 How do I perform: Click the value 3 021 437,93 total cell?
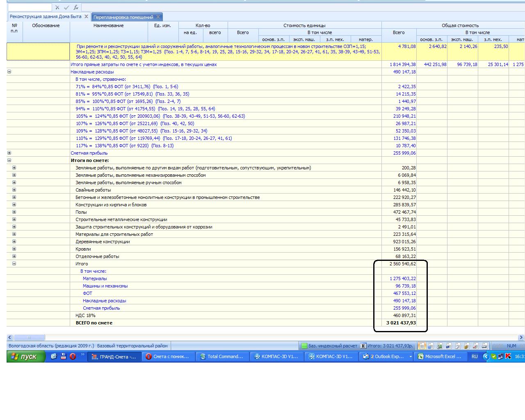tap(399, 323)
